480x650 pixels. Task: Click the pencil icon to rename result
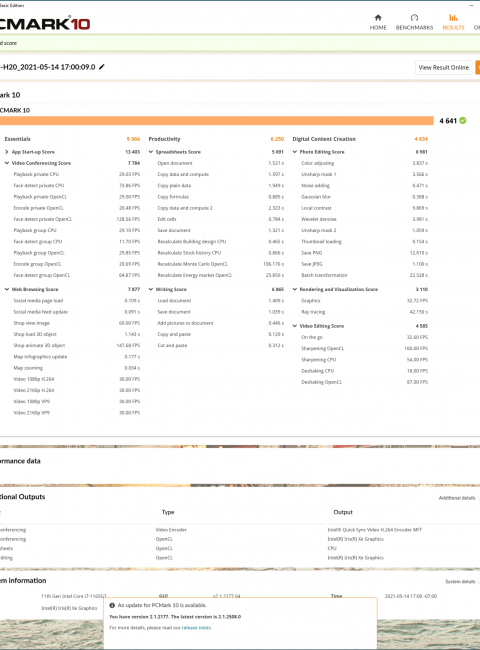pos(102,67)
